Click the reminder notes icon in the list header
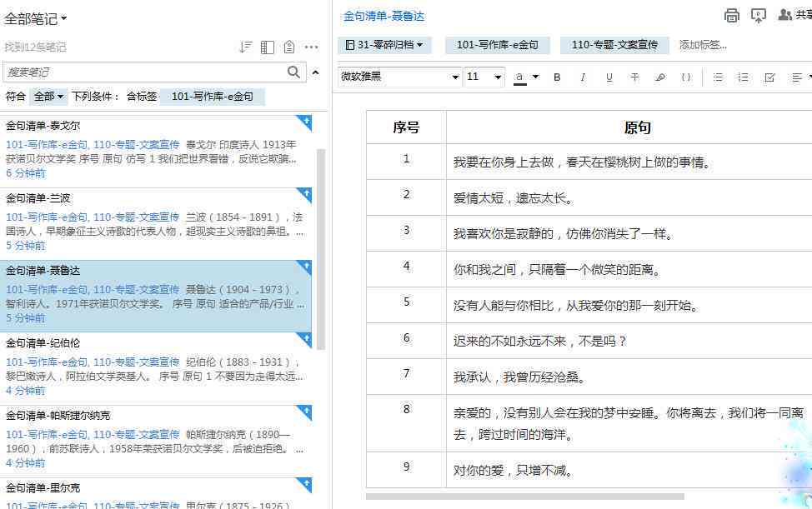The image size is (812, 509). (289, 47)
